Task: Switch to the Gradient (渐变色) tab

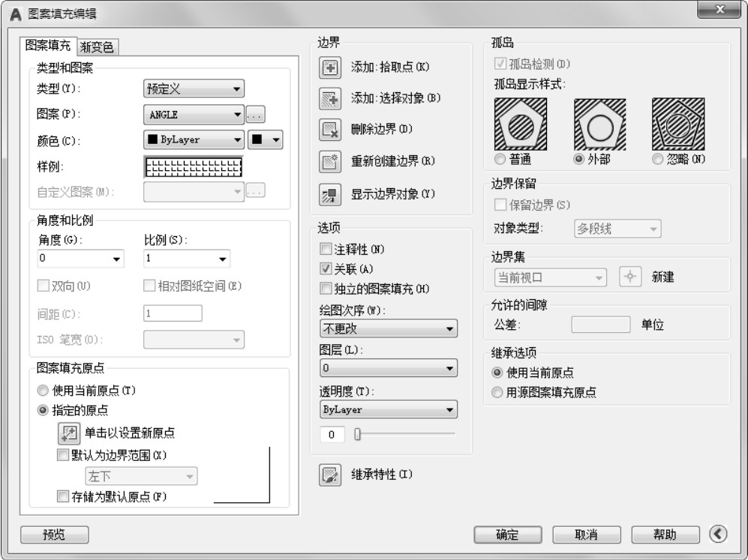Action: pos(98,46)
